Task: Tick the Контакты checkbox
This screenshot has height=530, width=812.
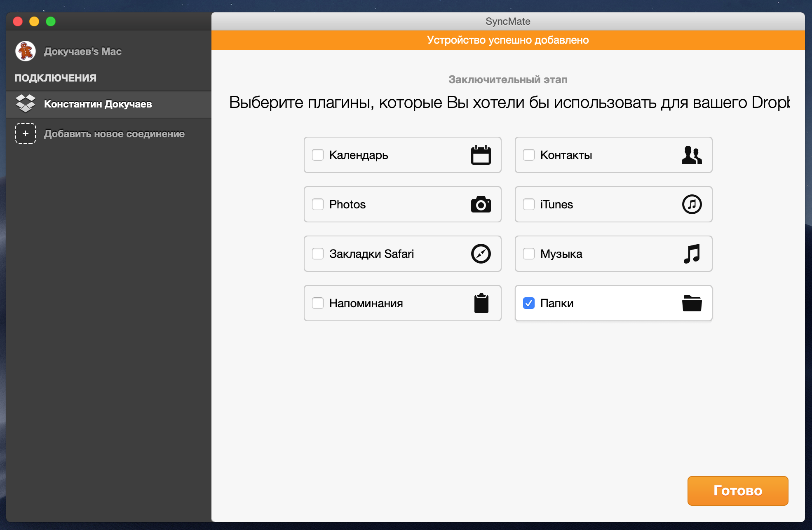Action: [528, 155]
